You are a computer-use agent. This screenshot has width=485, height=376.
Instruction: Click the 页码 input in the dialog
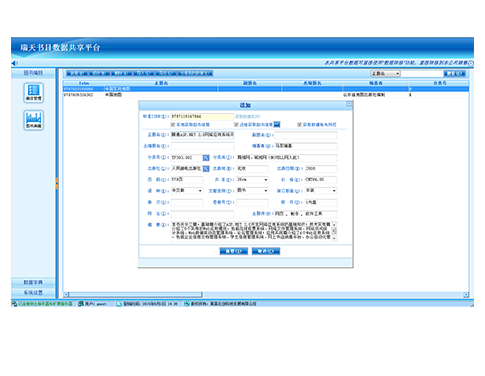click(x=187, y=180)
